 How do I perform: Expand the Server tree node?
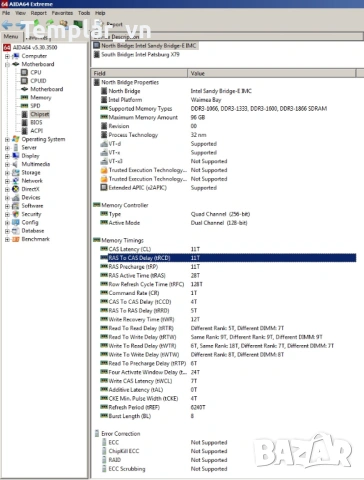click(x=7, y=148)
